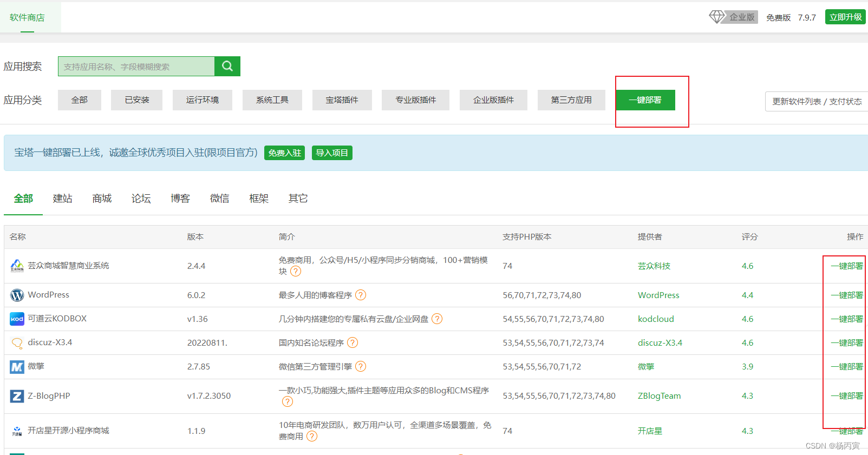Click the 导入项目 button
This screenshot has width=868, height=455.
(332, 153)
